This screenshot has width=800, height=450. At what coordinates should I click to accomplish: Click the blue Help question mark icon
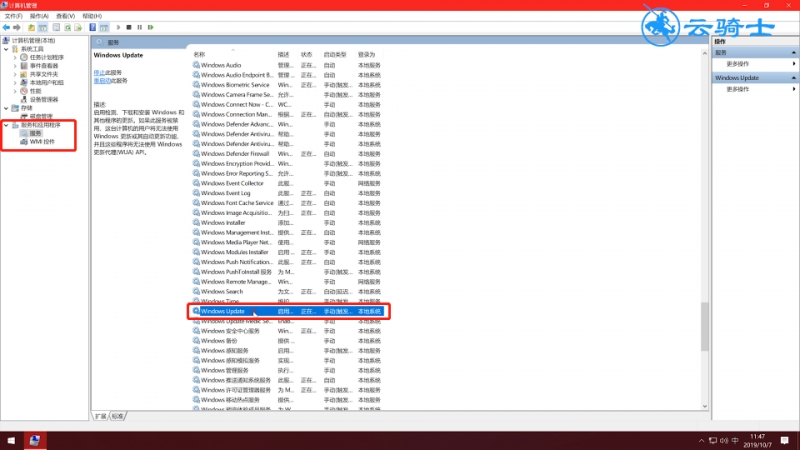92,27
